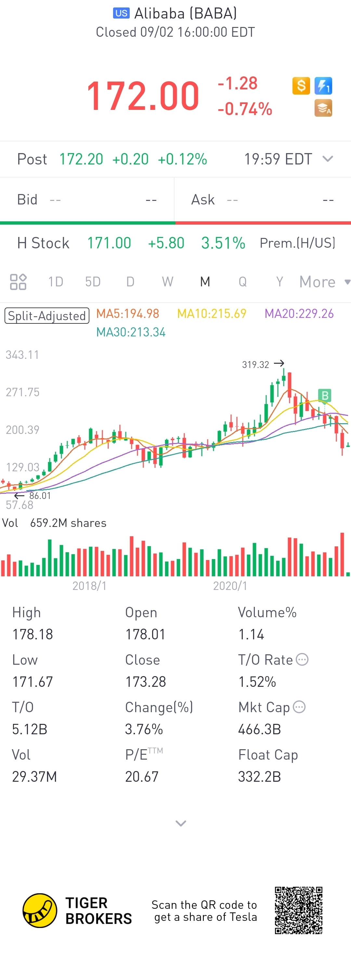Tap the Mkt Cap value 466.3B
This screenshot has height=980, width=351.
click(259, 729)
